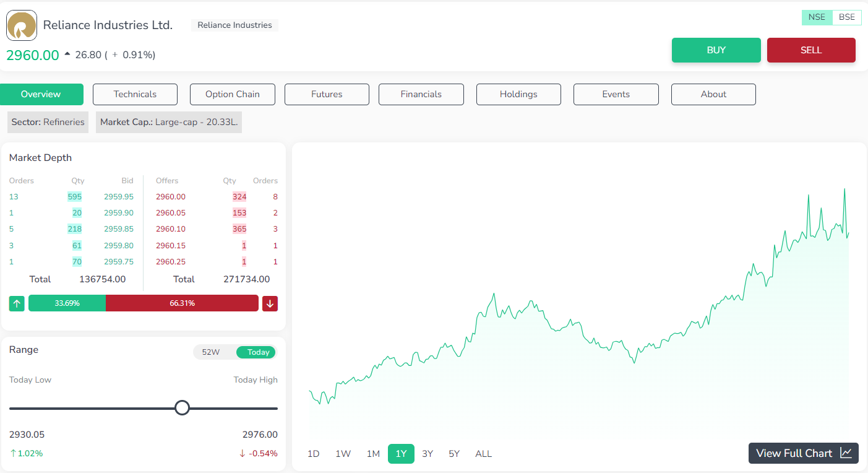The width and height of the screenshot is (868, 473).
Task: Click the Reliance Industries tag label
Action: [x=234, y=25]
